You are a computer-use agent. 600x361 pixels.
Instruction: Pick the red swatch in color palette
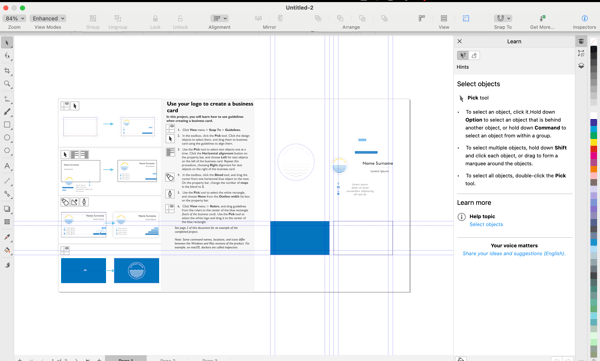pos(593,149)
